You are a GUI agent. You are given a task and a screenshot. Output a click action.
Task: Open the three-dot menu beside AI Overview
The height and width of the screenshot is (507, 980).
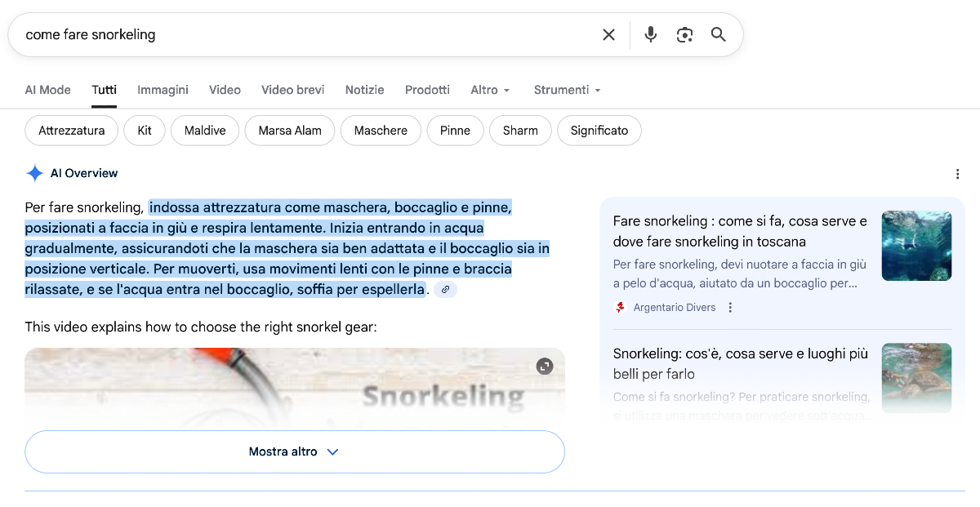[x=957, y=173]
